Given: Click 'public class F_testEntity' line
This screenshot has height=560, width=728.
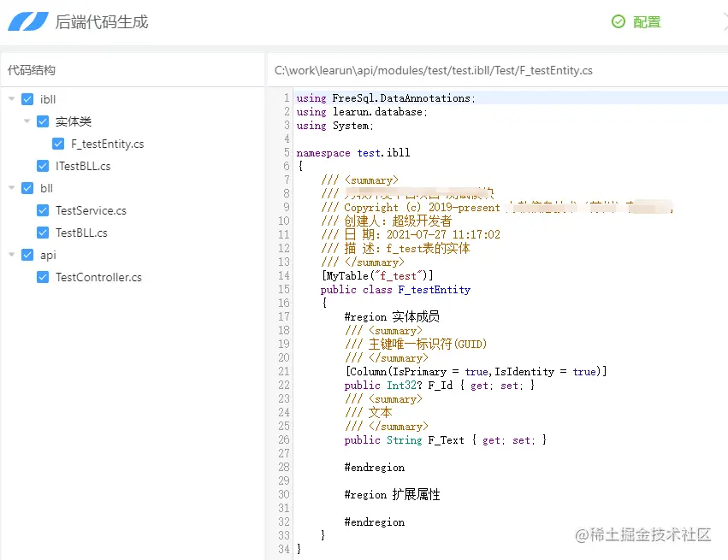Looking at the screenshot, I should [x=395, y=290].
